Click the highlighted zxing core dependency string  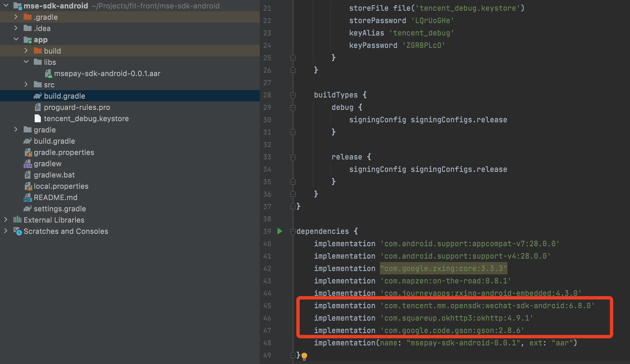443,268
